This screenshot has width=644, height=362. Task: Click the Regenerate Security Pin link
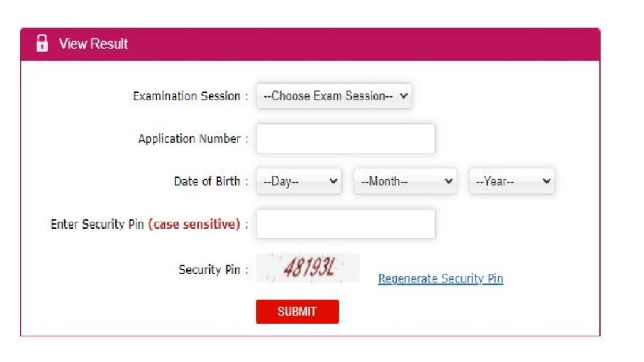click(440, 278)
